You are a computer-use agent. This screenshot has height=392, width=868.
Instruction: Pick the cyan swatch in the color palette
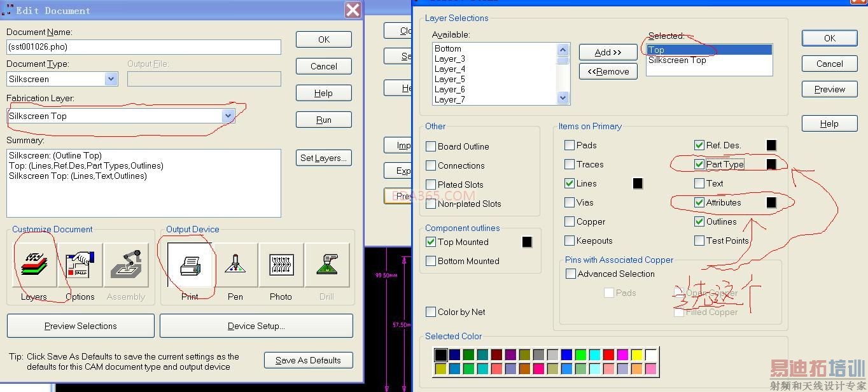pyautogui.click(x=595, y=354)
